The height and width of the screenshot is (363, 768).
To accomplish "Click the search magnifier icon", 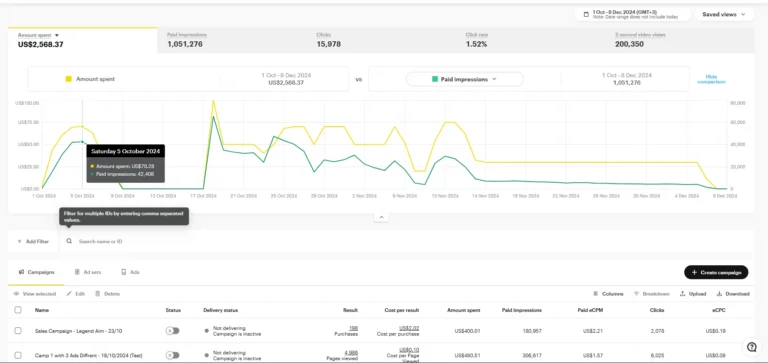I will 69,242.
